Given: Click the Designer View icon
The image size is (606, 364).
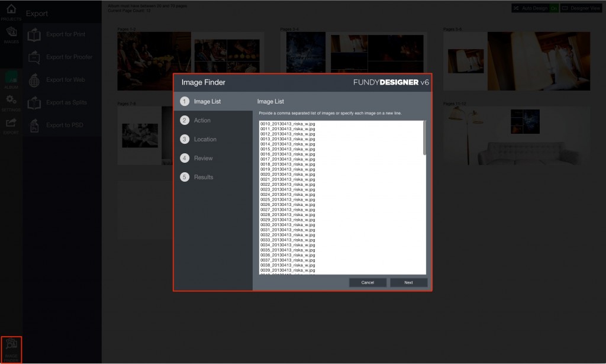Looking at the screenshot, I should point(565,8).
